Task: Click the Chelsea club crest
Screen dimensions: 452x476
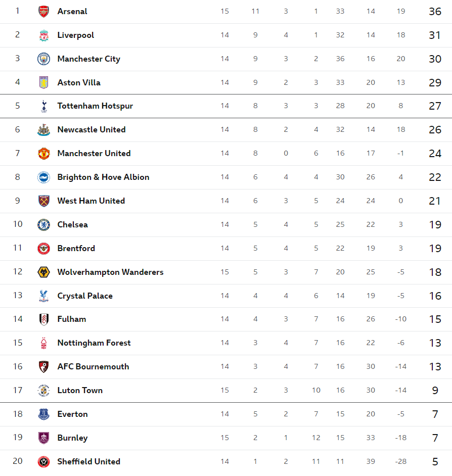Action: [44, 225]
